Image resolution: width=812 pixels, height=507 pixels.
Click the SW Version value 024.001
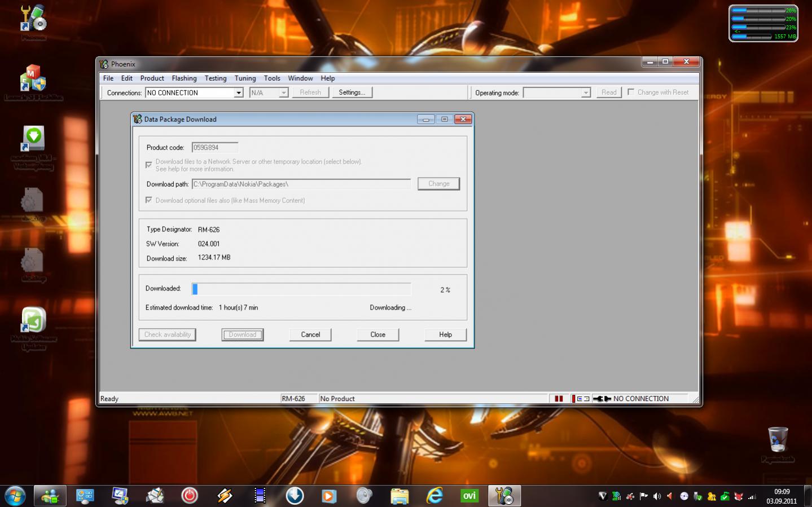click(209, 244)
